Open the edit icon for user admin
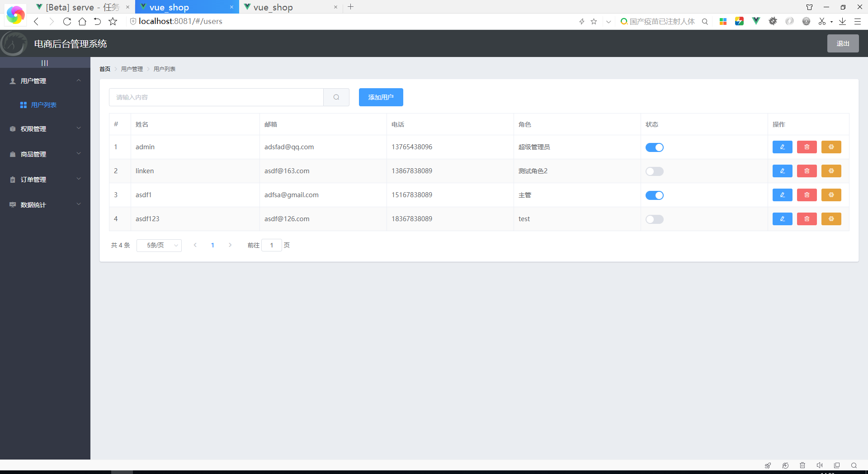This screenshot has width=868, height=474. (783, 147)
